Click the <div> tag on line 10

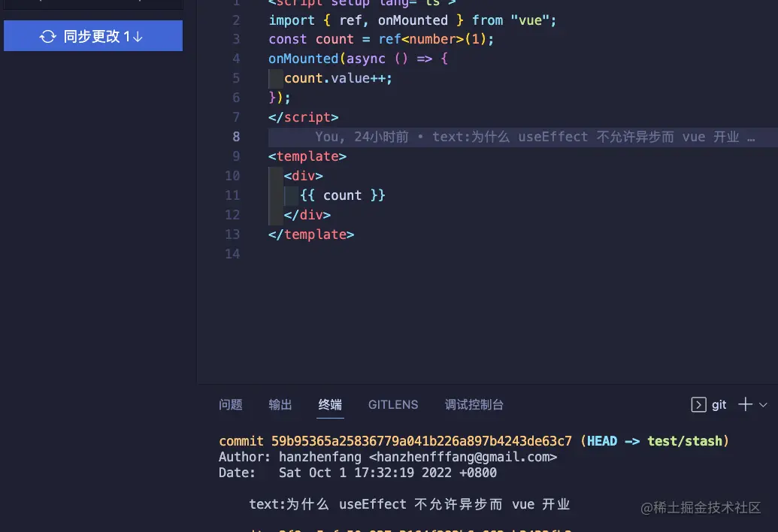[x=303, y=176]
